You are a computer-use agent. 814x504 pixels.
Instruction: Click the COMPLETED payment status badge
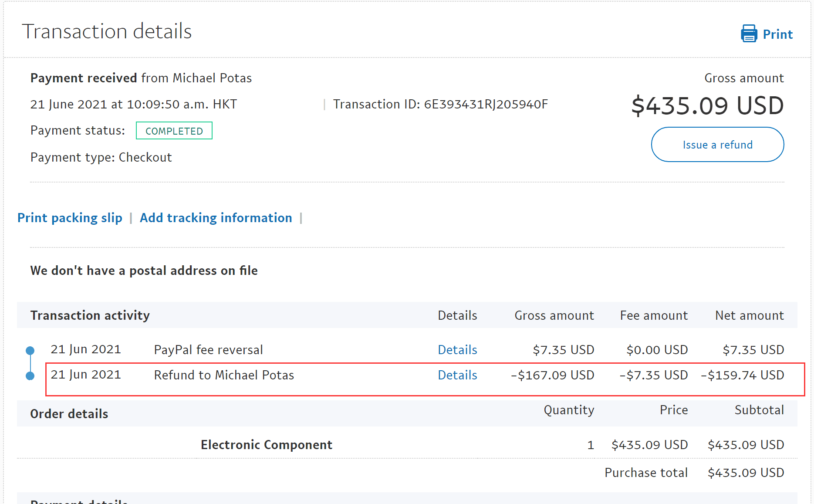tap(174, 131)
